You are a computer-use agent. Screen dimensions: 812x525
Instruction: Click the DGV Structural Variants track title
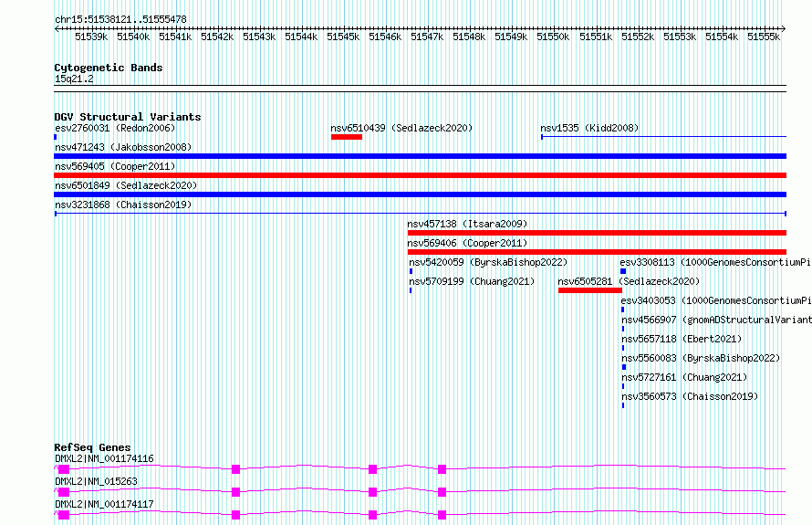click(128, 117)
